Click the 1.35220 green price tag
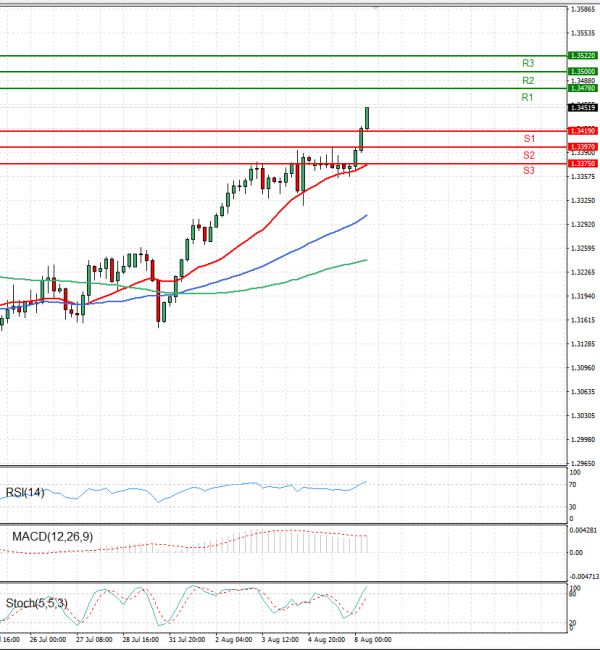 [x=582, y=56]
